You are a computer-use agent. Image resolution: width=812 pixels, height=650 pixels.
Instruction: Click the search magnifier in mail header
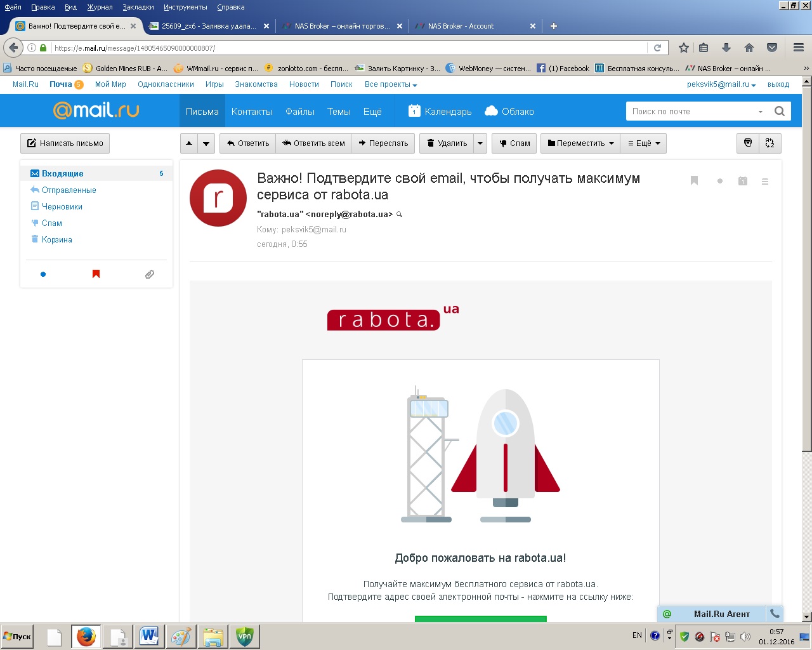(x=780, y=111)
